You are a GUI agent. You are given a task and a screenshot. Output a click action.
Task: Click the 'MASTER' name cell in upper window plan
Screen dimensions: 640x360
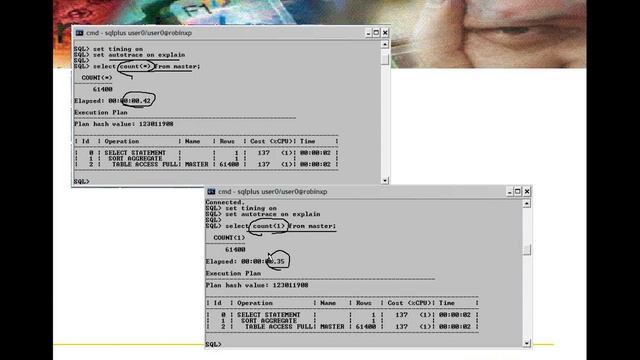[197, 164]
